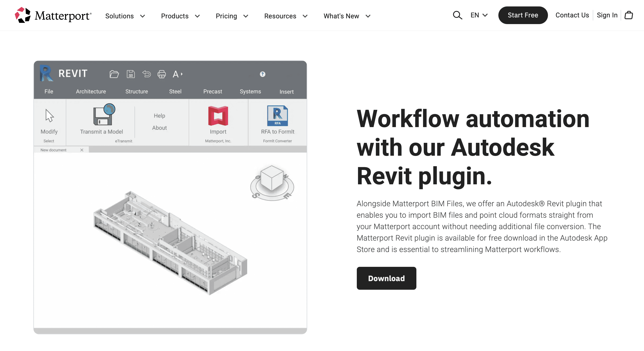Click the Revit open folder icon

click(114, 74)
